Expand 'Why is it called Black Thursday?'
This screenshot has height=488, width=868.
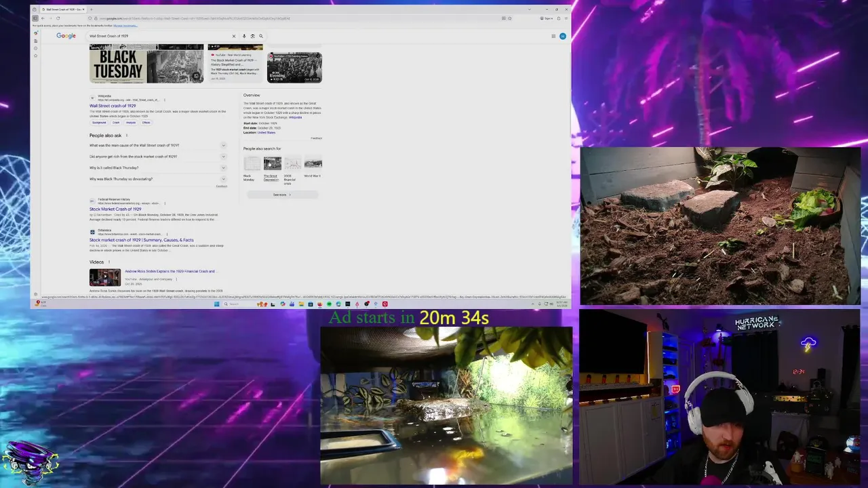[157, 167]
